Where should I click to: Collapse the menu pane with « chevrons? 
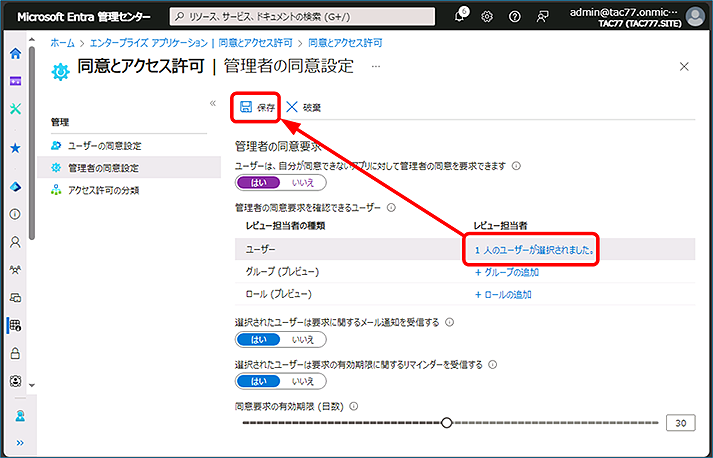click(212, 103)
